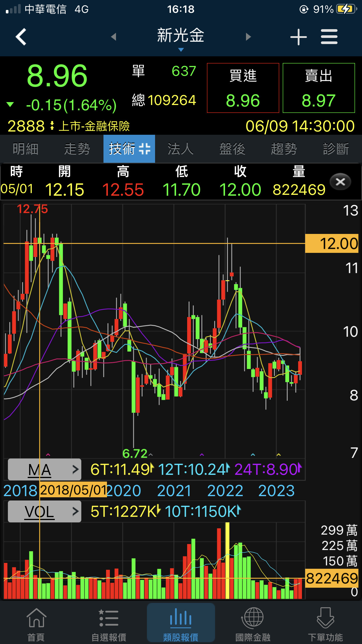Tap the 12.00 price level label

coord(332,244)
